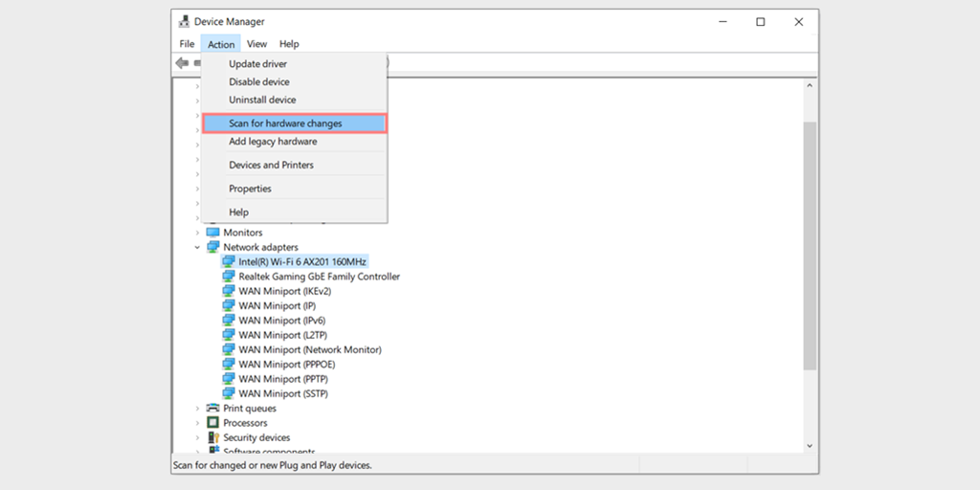Expand the Print queues node
Image resolution: width=980 pixels, height=490 pixels.
click(197, 408)
